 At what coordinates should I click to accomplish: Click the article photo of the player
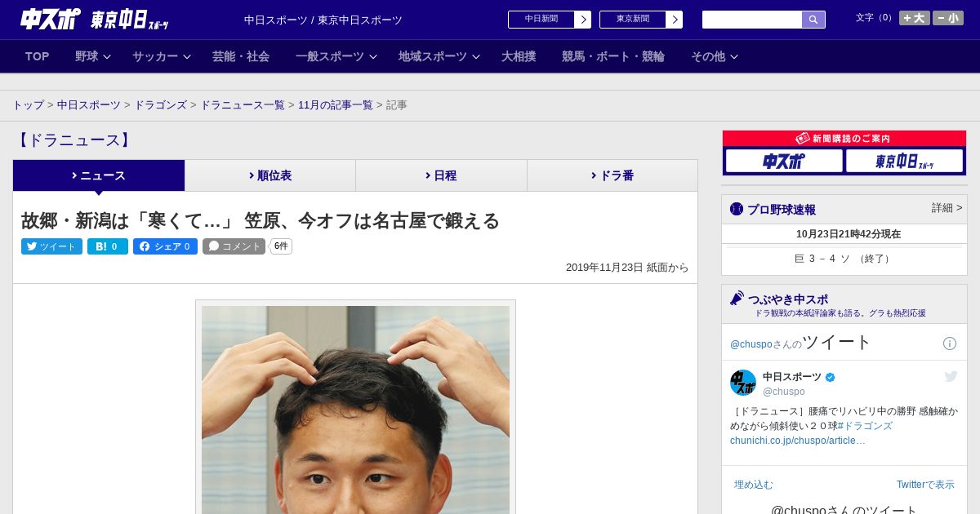click(x=355, y=410)
